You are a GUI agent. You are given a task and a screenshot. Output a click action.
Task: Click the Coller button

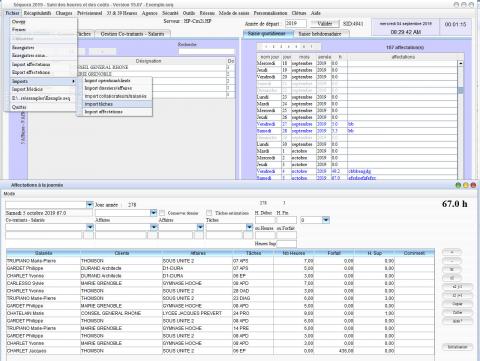tap(457, 312)
